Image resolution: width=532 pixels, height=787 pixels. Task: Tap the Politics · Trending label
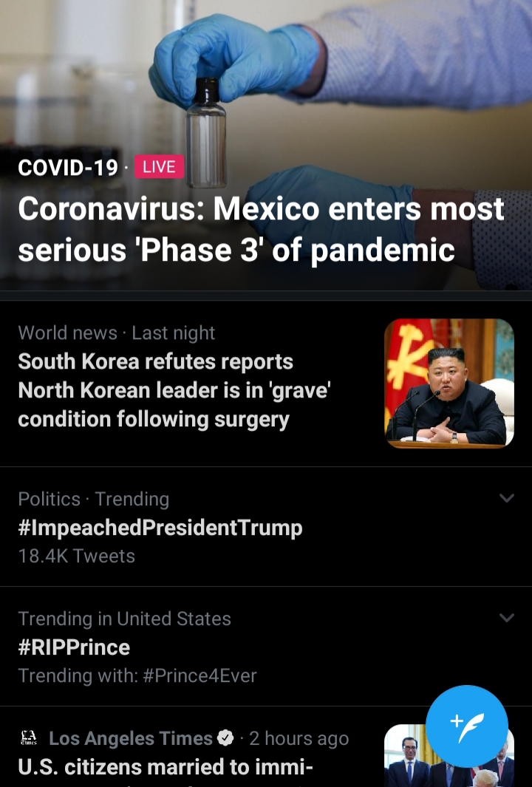93,500
